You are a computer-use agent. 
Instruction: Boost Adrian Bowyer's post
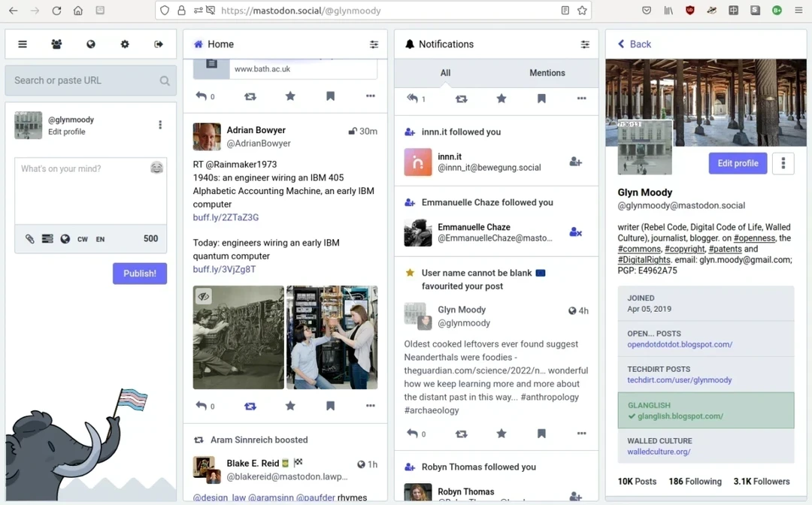(x=250, y=406)
